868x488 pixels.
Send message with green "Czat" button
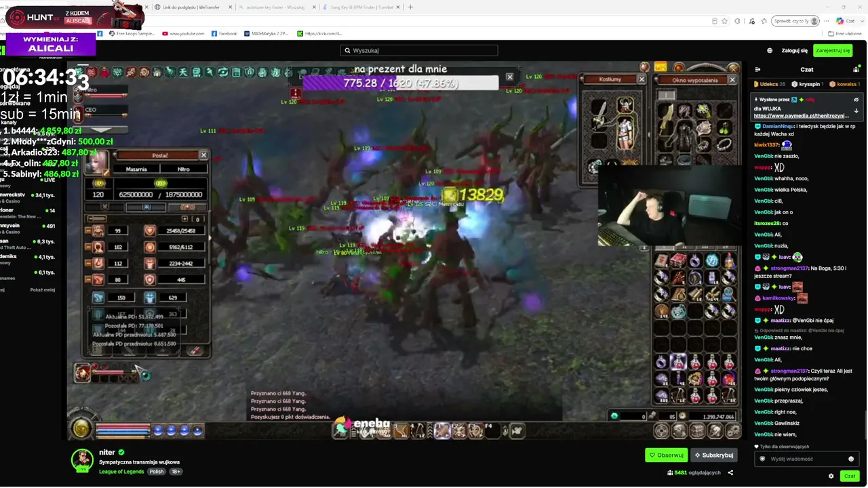pyautogui.click(x=850, y=476)
